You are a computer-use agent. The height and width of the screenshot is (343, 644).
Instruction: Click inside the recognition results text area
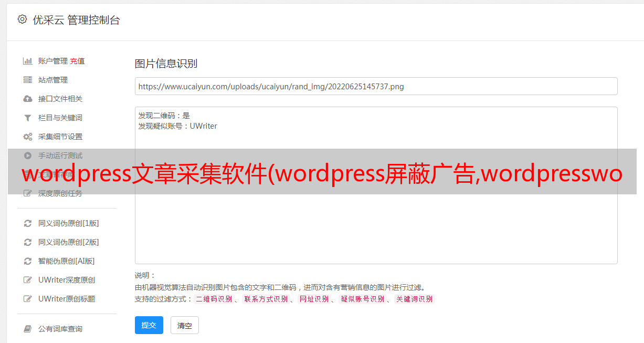376,185
